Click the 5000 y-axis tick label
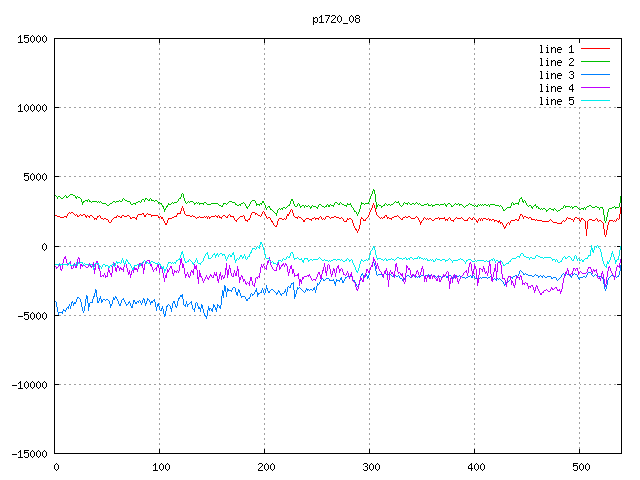640x480 pixels. coord(35,177)
